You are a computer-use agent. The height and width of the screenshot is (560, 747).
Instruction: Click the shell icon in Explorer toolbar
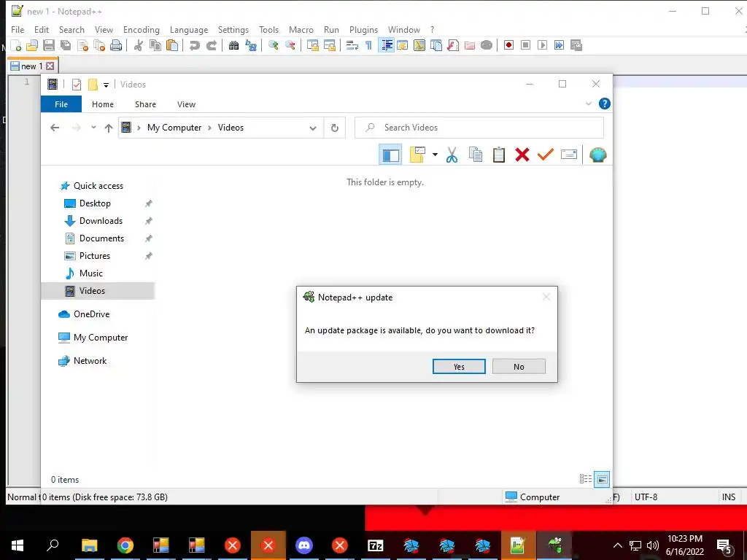click(x=598, y=155)
